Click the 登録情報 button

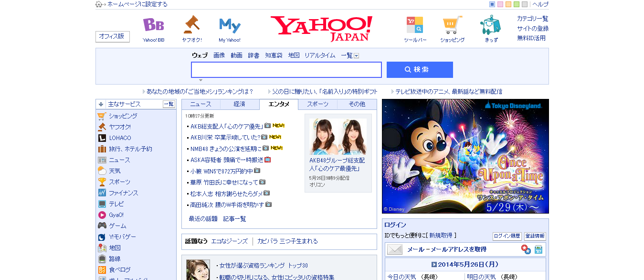click(x=535, y=236)
